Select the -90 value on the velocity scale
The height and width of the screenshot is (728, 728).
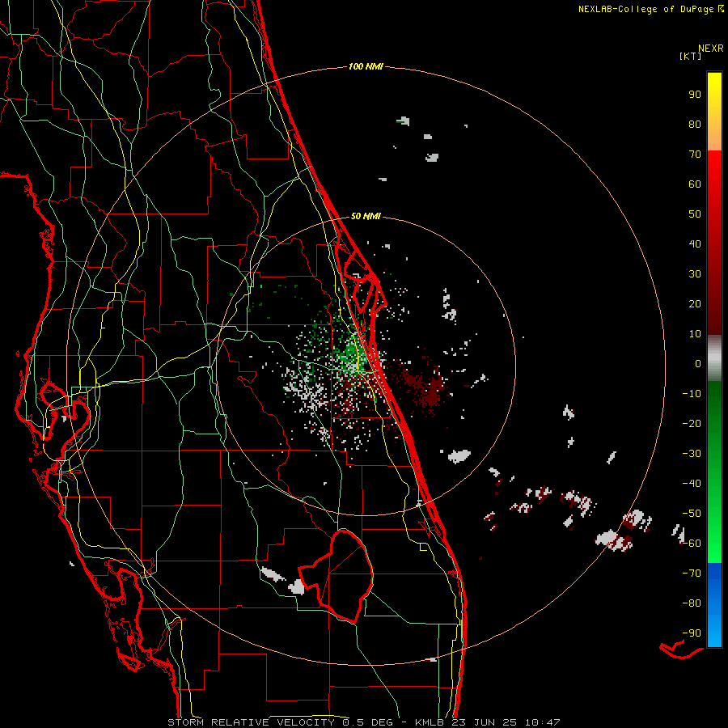point(692,633)
